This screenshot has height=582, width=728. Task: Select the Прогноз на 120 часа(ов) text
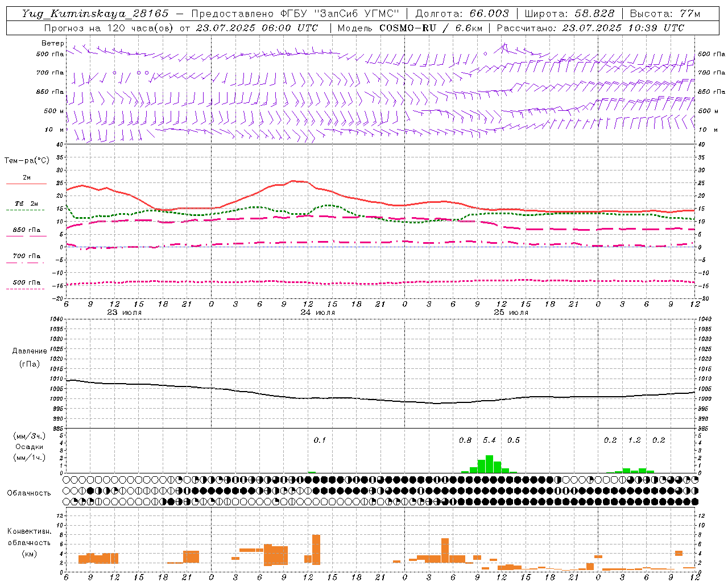[110, 28]
